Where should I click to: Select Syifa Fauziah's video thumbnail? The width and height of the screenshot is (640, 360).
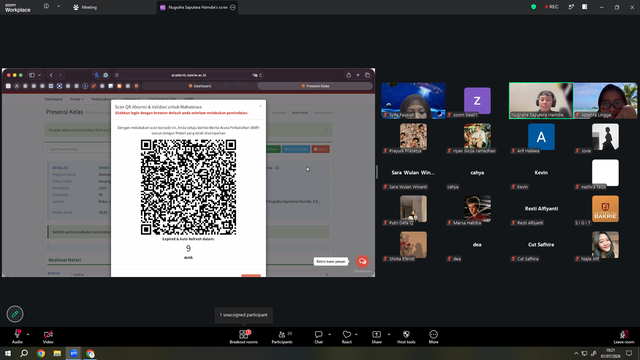coord(413,101)
